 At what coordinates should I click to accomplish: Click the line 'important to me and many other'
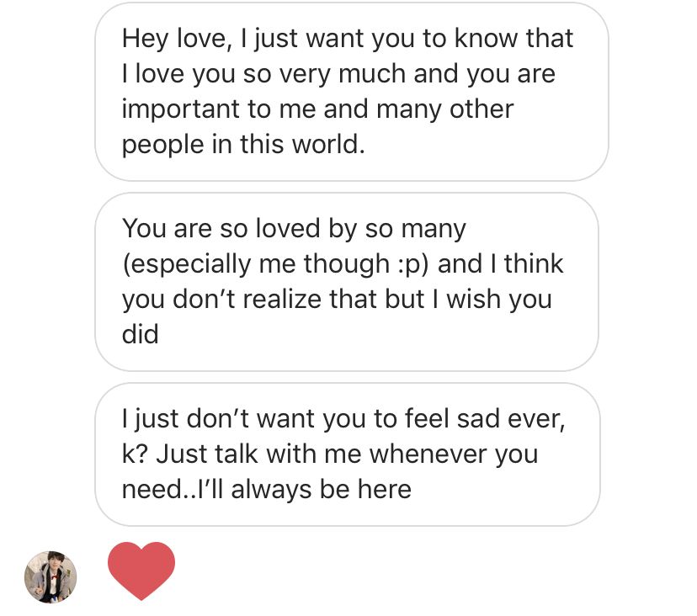point(318,109)
